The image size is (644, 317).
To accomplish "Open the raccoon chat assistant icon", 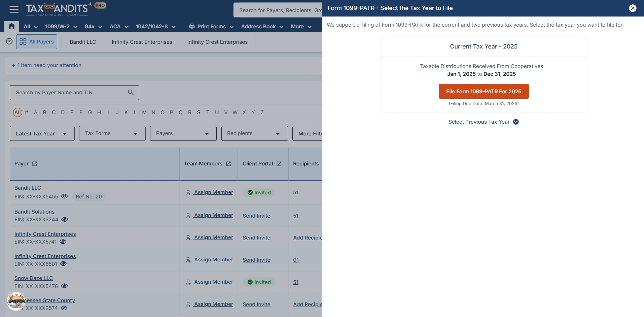I will point(15,301).
